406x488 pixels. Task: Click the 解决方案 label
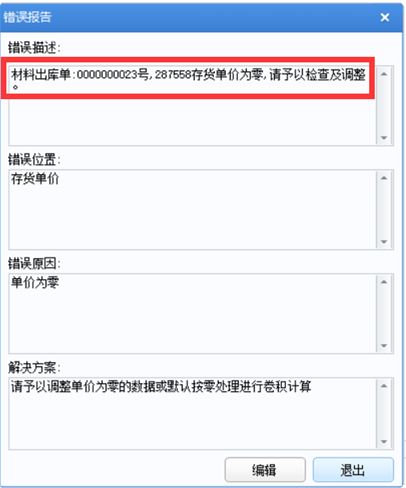pyautogui.click(x=34, y=368)
